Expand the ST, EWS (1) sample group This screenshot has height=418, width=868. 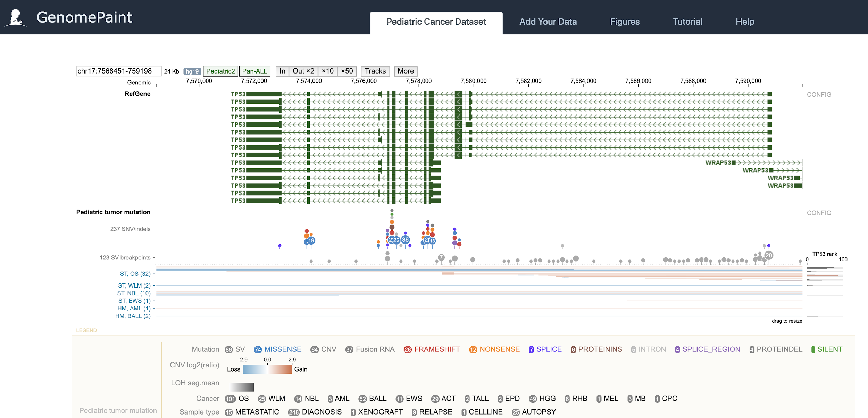(x=134, y=301)
